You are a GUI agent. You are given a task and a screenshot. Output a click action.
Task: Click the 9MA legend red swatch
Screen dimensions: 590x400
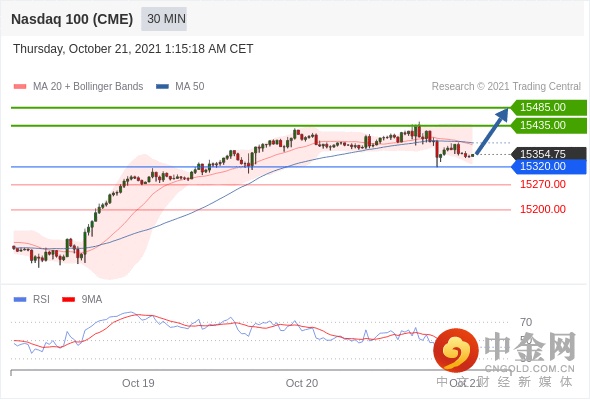pos(68,300)
